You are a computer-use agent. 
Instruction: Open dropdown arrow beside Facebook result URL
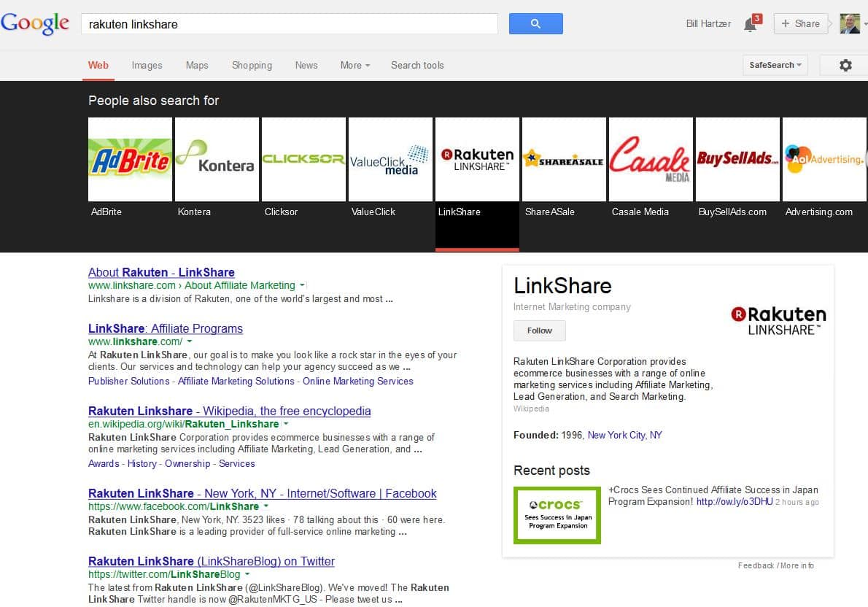pos(266,507)
